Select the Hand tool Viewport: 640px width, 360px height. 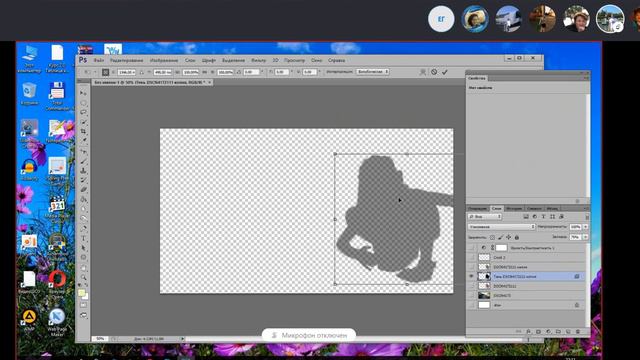click(x=83, y=268)
